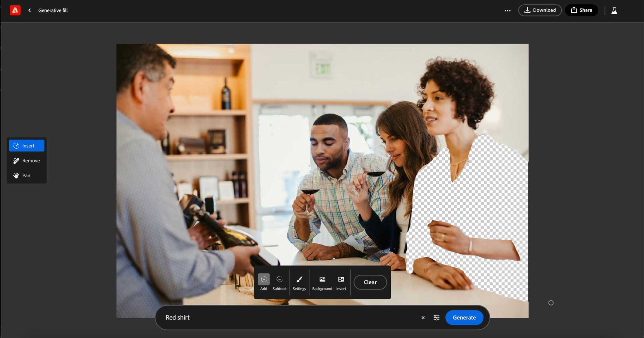Click the Download button
Image resolution: width=644 pixels, height=338 pixels.
540,10
